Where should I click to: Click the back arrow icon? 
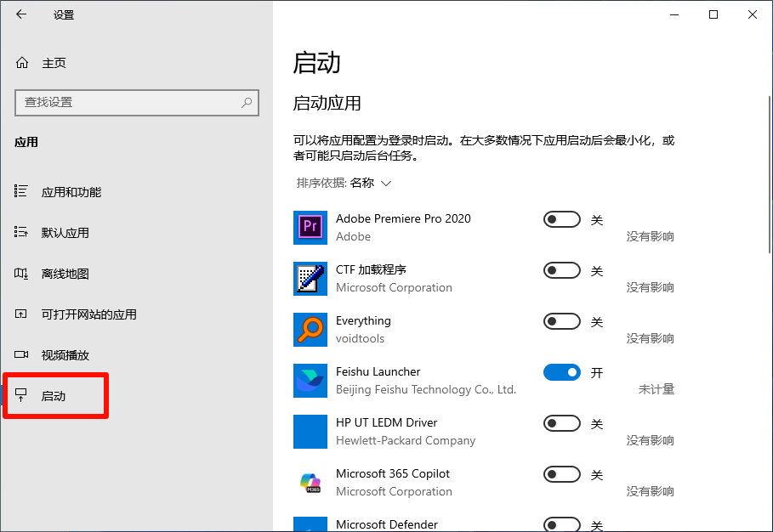tap(20, 14)
